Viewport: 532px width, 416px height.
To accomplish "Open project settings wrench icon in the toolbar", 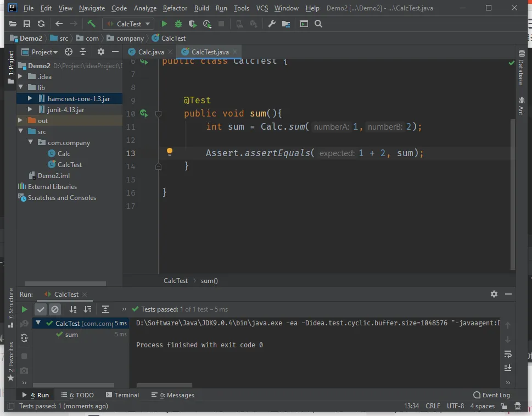I will (x=271, y=24).
